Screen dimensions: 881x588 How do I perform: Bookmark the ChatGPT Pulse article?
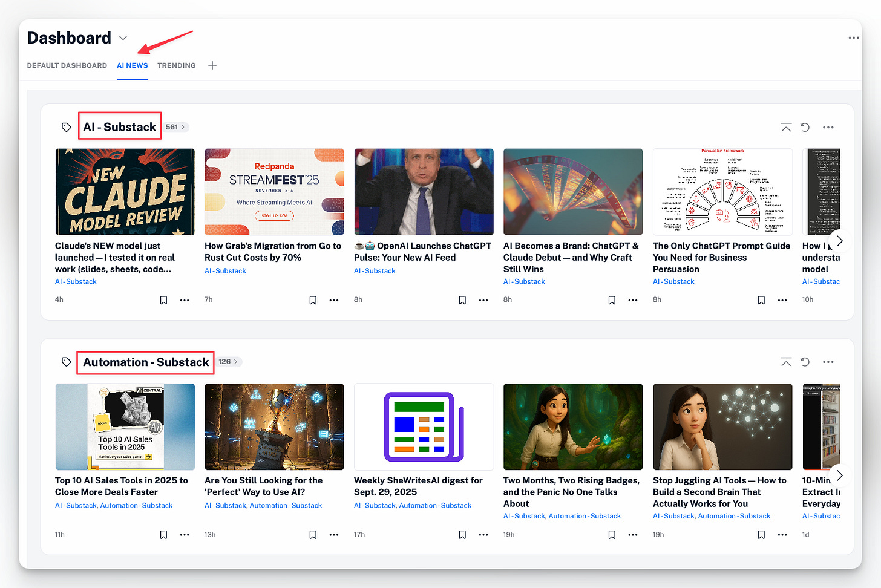(x=462, y=300)
